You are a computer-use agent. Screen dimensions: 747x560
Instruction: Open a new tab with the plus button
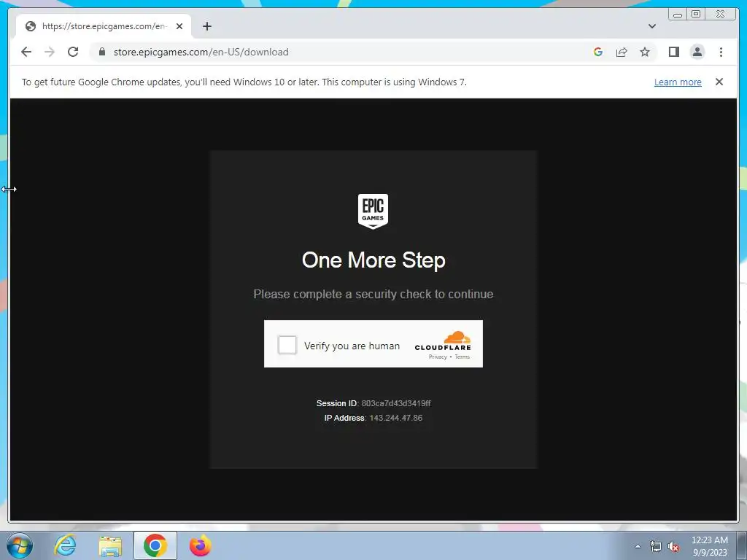206,26
